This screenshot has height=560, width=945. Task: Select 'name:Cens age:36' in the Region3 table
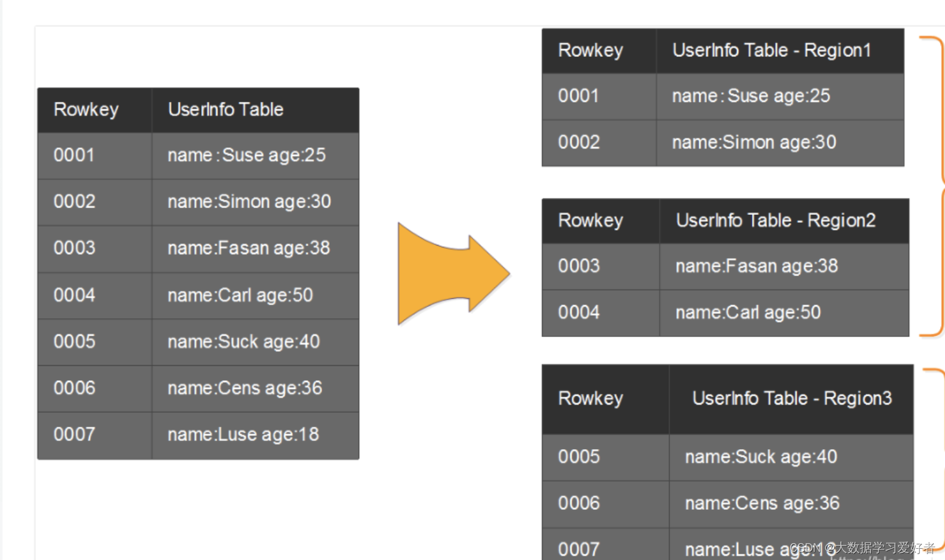tap(763, 503)
